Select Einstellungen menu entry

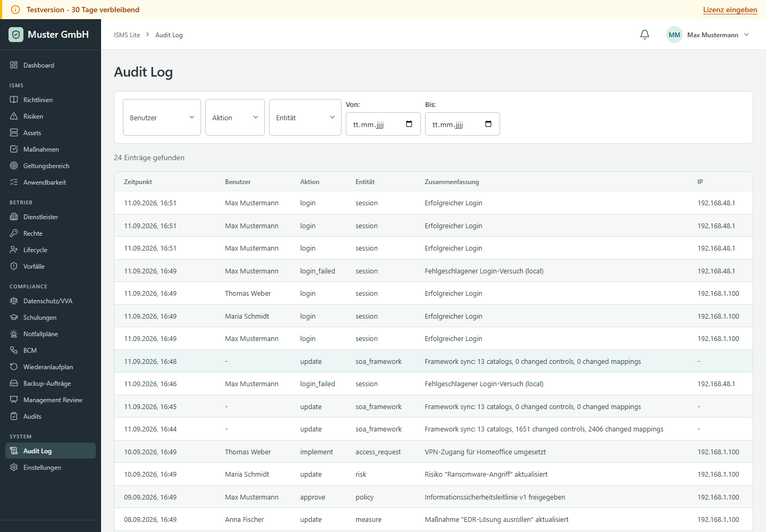pyautogui.click(x=51, y=467)
